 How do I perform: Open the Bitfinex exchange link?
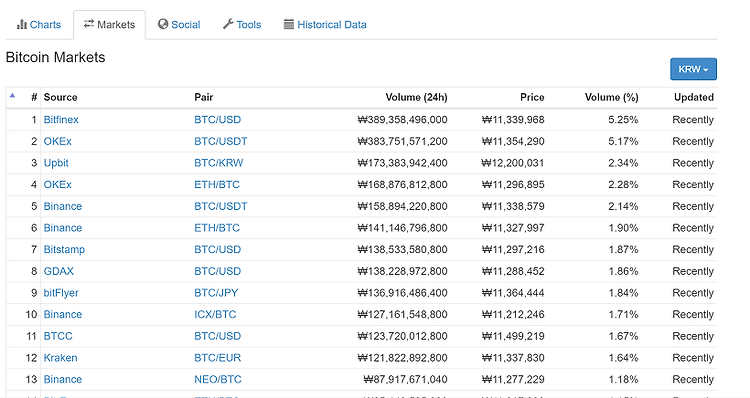(x=61, y=120)
